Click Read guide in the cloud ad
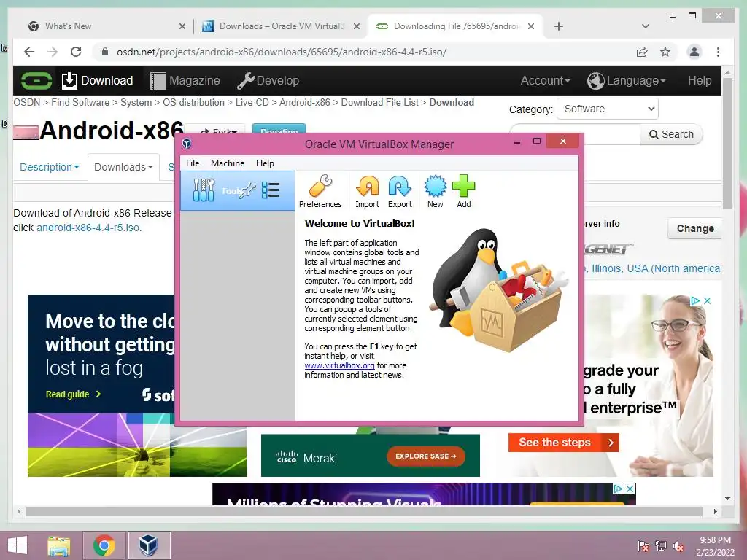 point(73,394)
